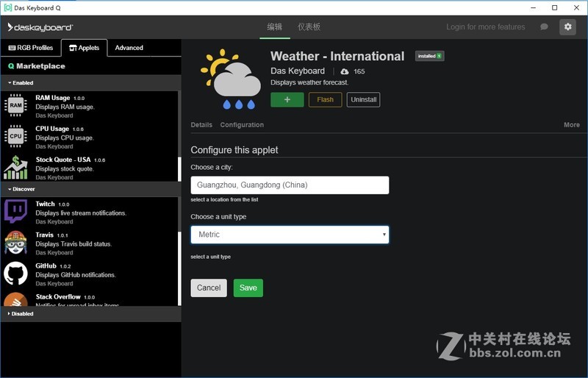Save the applet configuration
The width and height of the screenshot is (588, 378).
pos(248,288)
